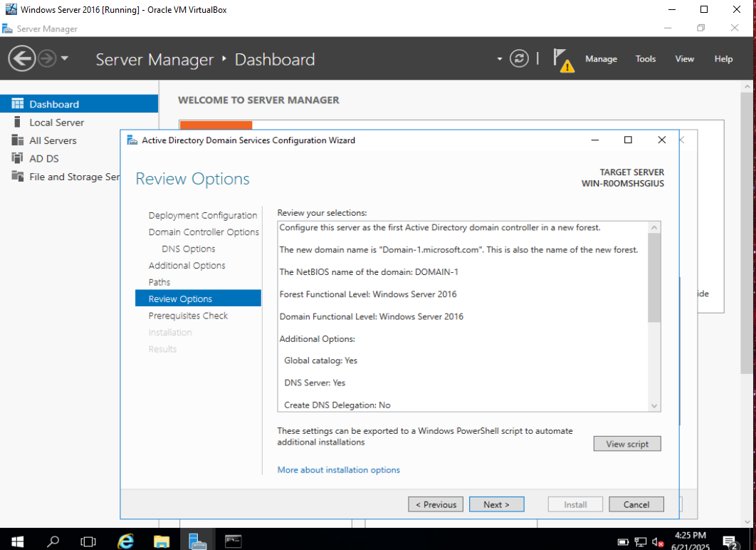Close the configuration wizard window
This screenshot has height=550, width=756.
click(661, 140)
